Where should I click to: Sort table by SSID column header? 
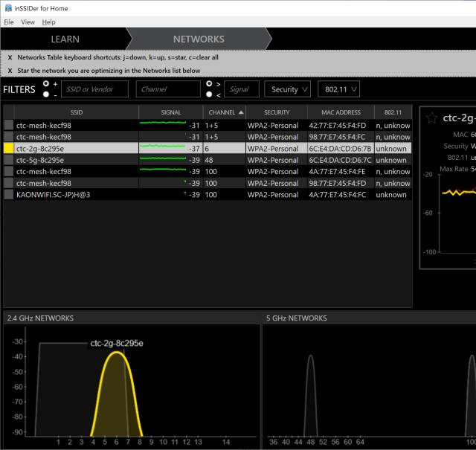coord(77,112)
